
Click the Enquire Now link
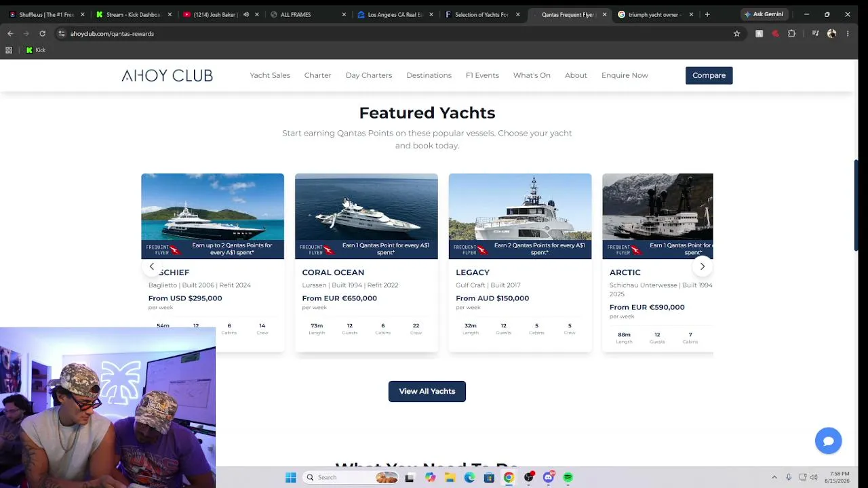[x=625, y=75]
